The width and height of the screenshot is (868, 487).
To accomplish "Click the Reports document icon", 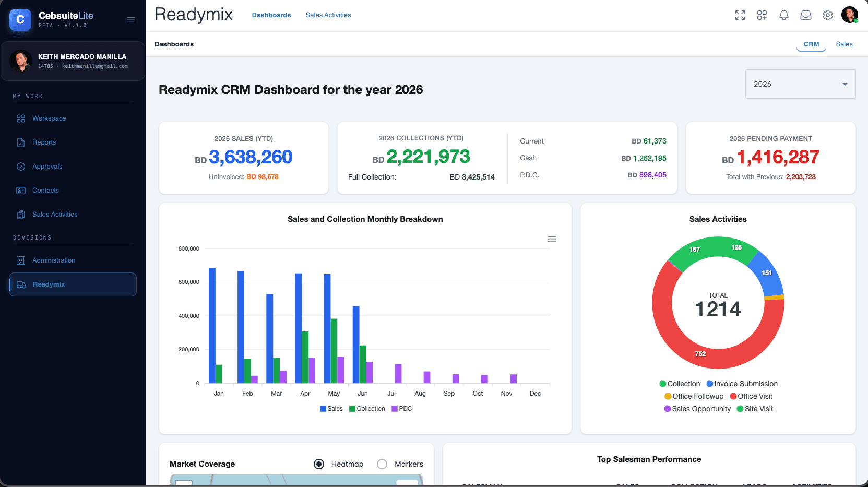I will coord(21,142).
